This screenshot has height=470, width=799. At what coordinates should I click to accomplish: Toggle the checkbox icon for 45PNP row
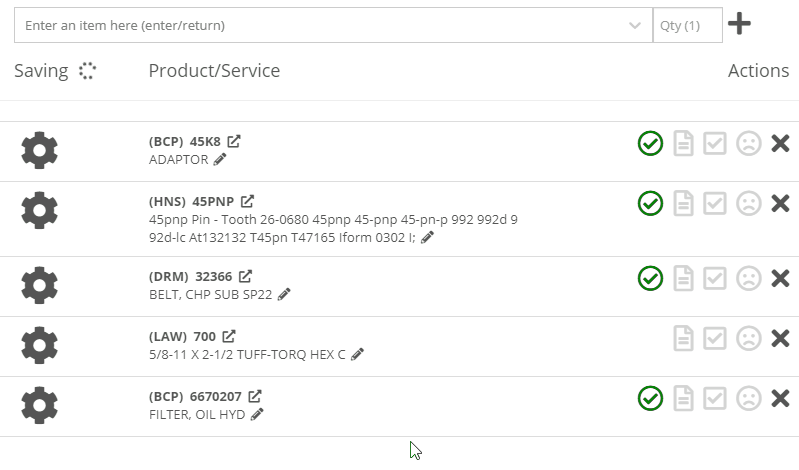(714, 203)
